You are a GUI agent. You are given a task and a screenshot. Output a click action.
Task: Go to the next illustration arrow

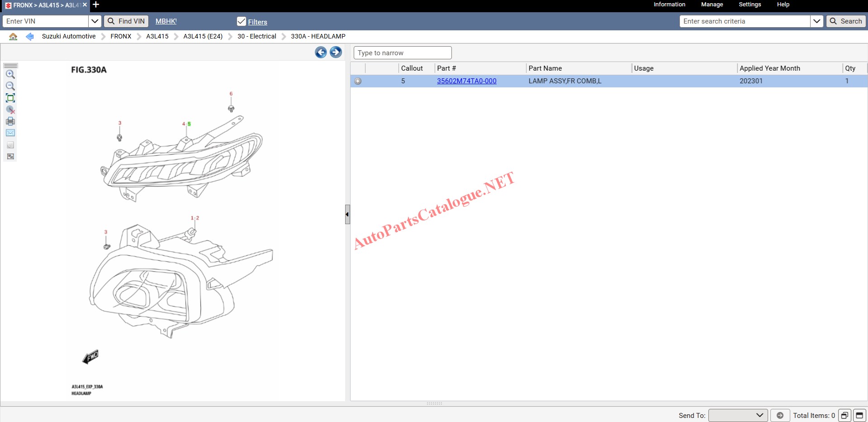click(336, 53)
